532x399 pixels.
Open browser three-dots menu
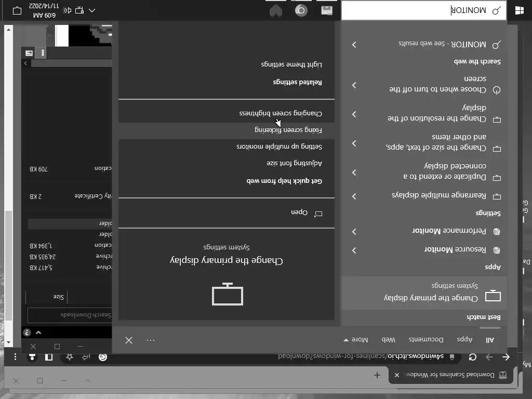(x=15, y=357)
